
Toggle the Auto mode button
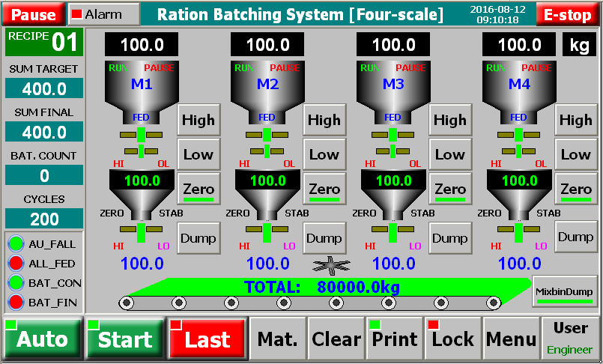pos(42,339)
